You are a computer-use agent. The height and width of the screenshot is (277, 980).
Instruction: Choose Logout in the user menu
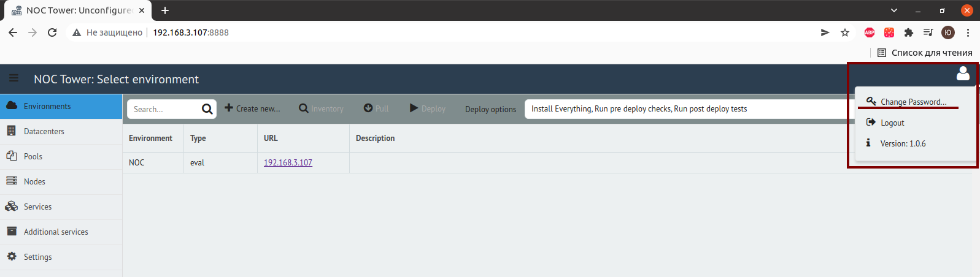click(892, 123)
